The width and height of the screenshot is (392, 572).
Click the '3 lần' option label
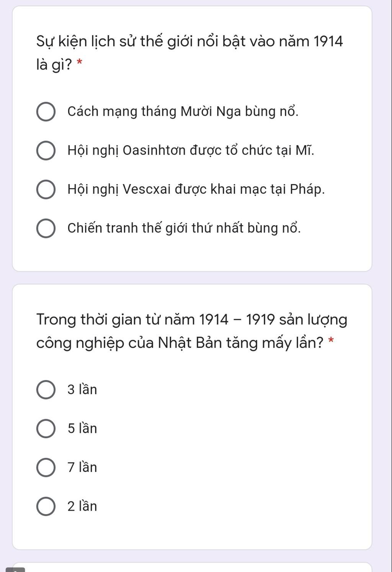tap(82, 390)
